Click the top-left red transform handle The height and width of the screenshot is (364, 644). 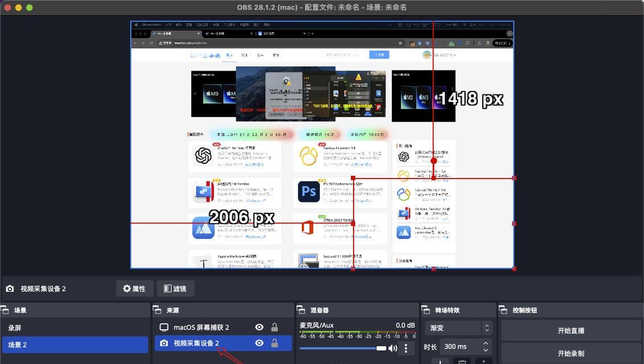click(x=353, y=178)
